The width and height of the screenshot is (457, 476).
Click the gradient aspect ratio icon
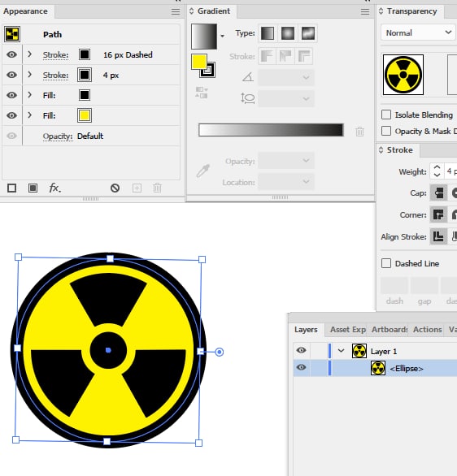pyautogui.click(x=248, y=98)
